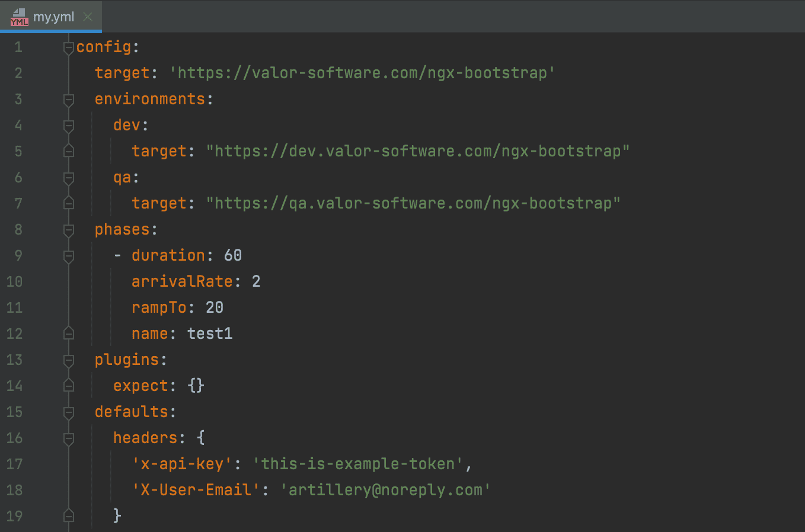Fold the headers block in gutter

tap(69, 438)
